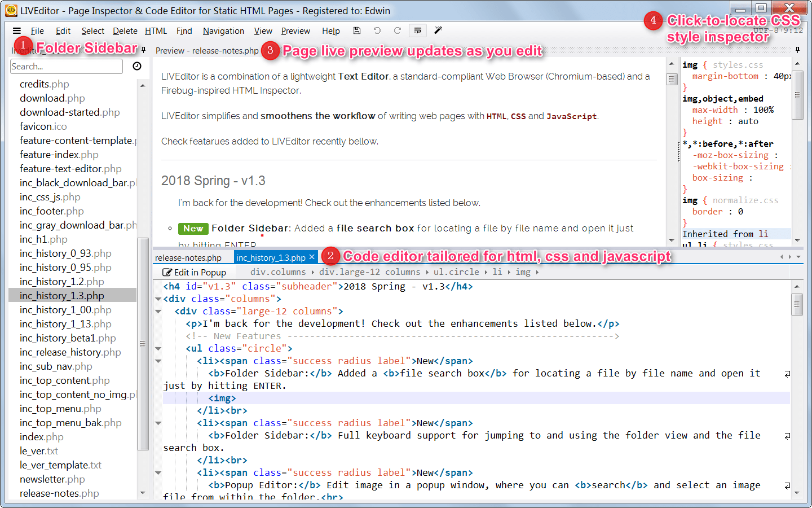Click the 2018 Spring - v1.3 preview heading

pos(213,181)
